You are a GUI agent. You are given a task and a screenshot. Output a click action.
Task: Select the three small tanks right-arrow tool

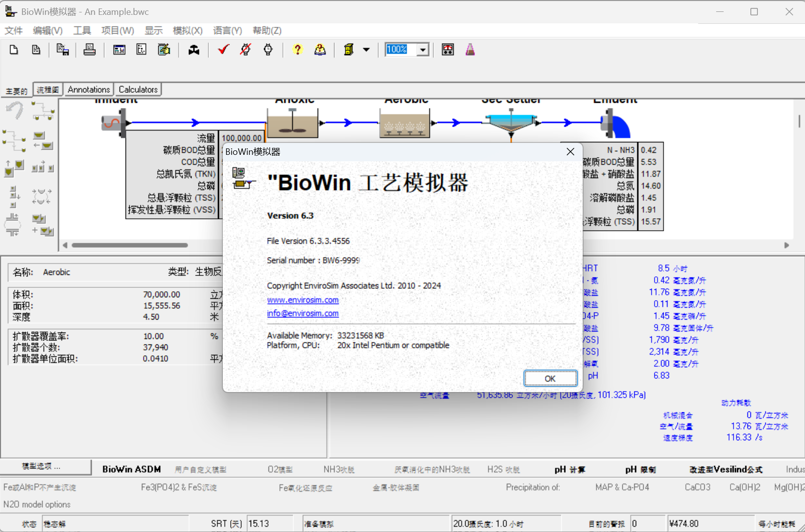pos(43,168)
